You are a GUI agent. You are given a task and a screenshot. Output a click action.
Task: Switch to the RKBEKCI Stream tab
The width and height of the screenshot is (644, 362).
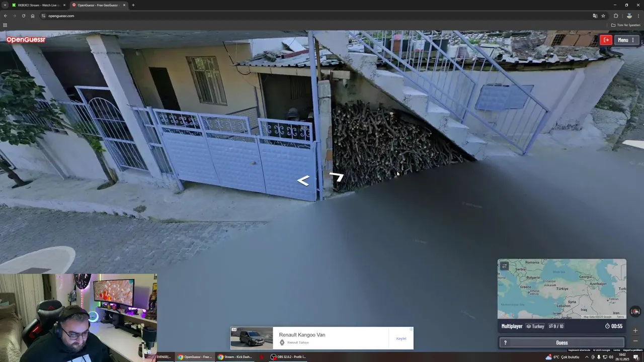(38, 5)
